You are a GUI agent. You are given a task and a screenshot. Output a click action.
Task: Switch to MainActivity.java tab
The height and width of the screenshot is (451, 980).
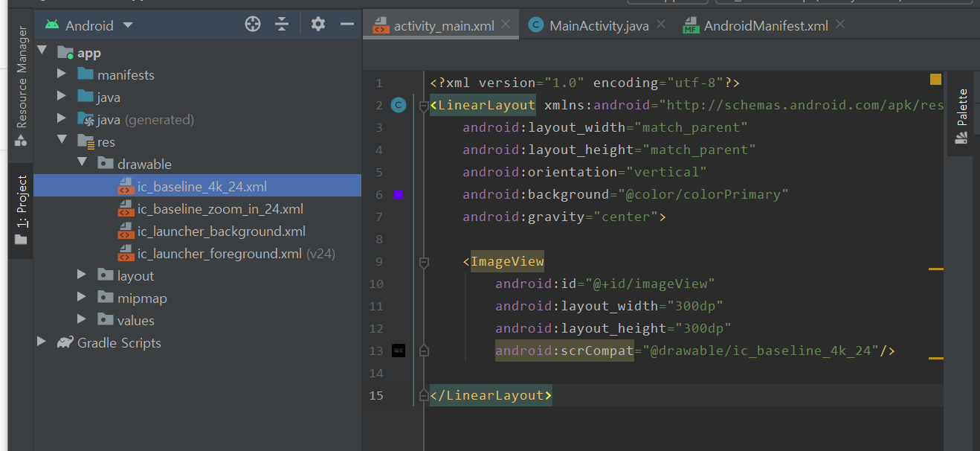599,26
